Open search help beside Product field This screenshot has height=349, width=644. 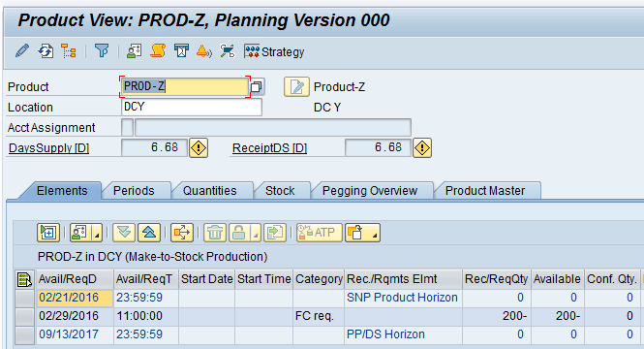click(257, 86)
